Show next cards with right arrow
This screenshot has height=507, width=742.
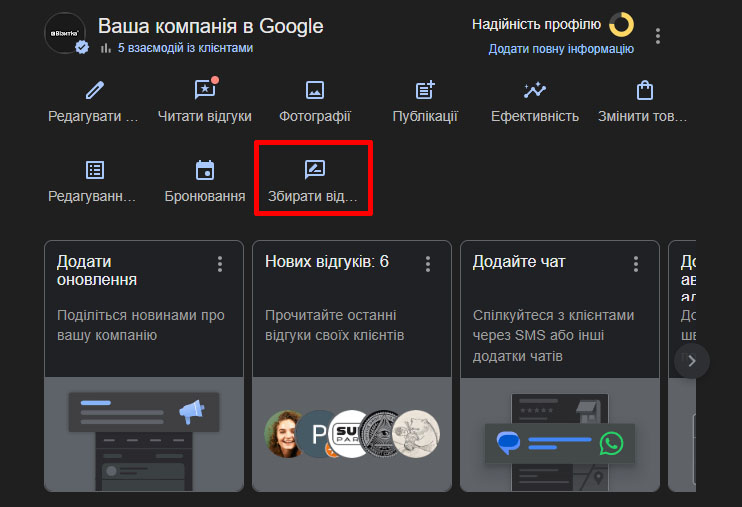(x=692, y=361)
